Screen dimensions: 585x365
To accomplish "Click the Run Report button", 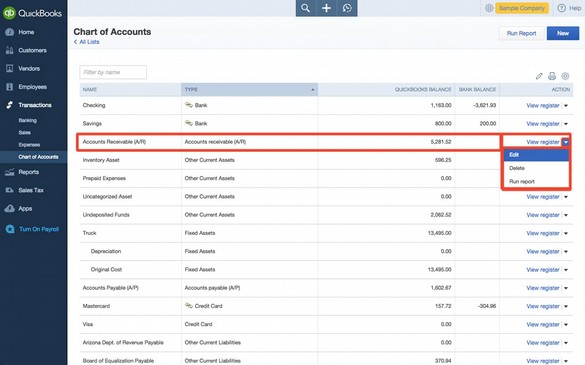I will click(521, 33).
